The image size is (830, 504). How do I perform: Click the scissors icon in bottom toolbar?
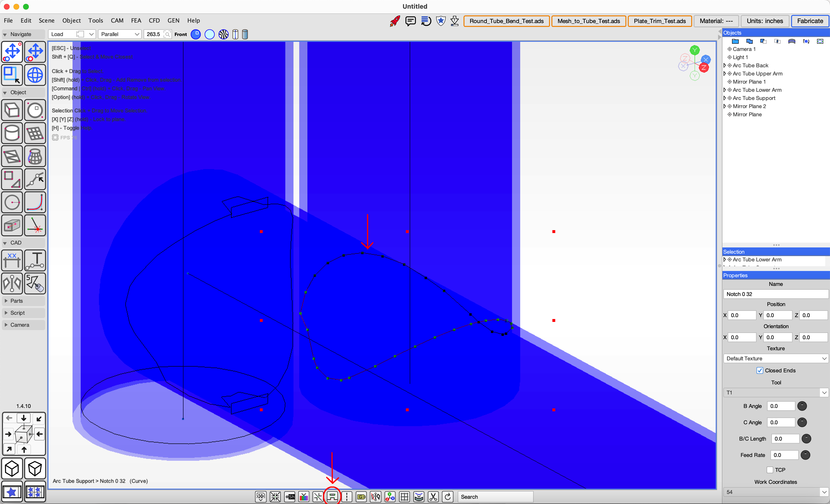coord(433,497)
